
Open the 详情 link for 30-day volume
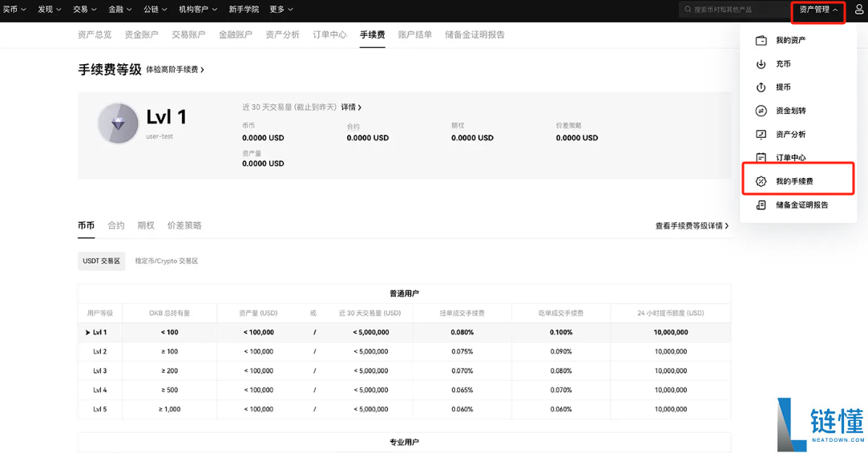tap(351, 107)
